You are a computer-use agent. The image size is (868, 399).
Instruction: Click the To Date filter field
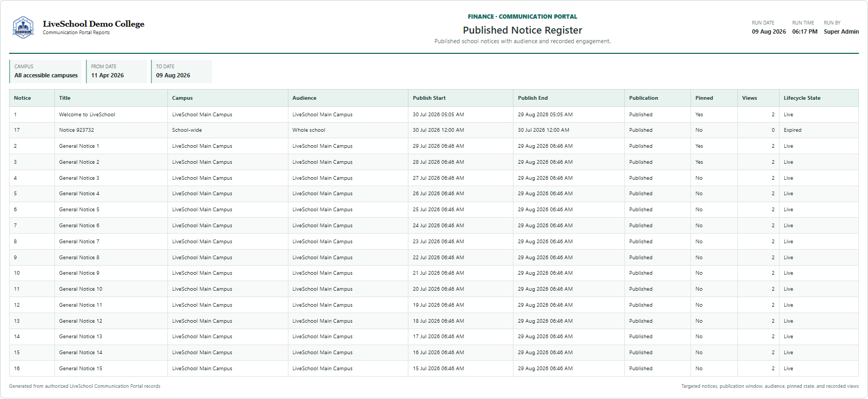pos(181,71)
